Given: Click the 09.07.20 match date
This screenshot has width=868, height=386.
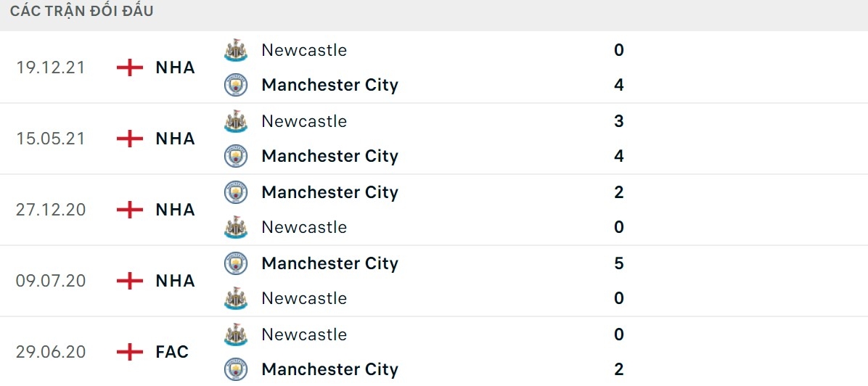Looking at the screenshot, I should pyautogui.click(x=51, y=281).
